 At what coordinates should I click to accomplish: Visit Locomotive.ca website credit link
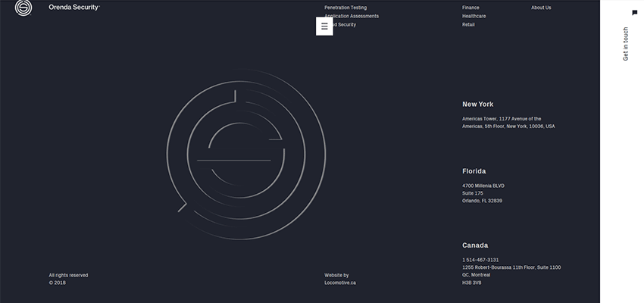click(x=339, y=283)
